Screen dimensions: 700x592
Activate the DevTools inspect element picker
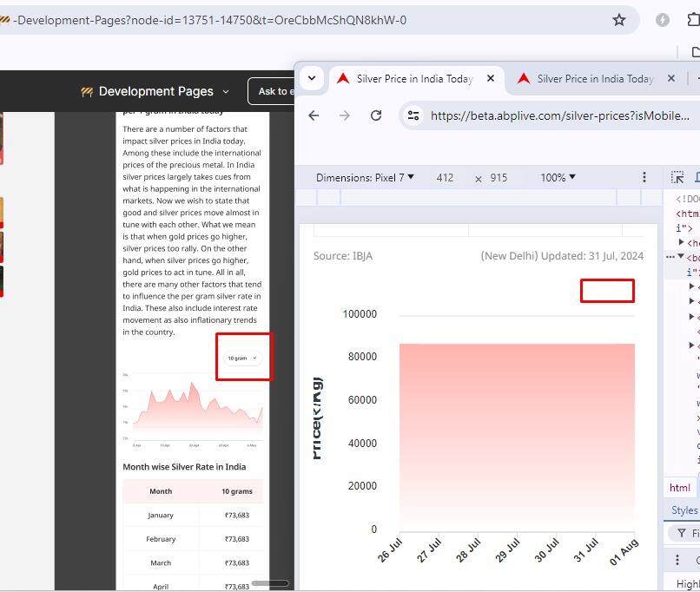pyautogui.click(x=678, y=177)
